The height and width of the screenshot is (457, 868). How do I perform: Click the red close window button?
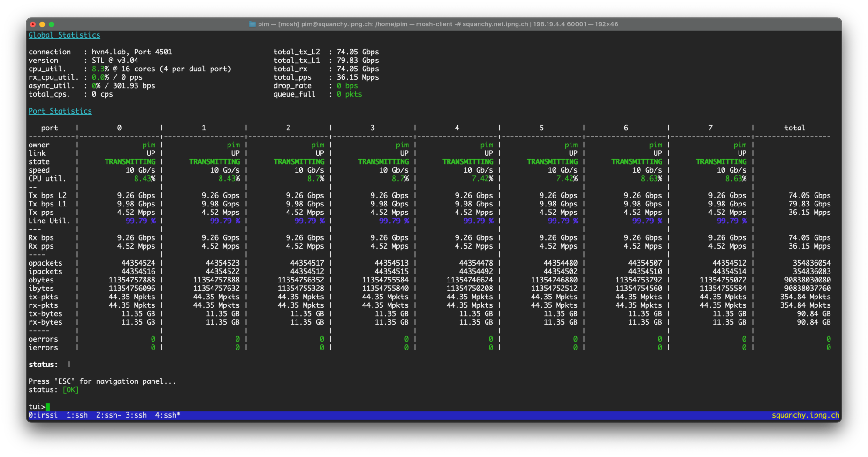(33, 24)
